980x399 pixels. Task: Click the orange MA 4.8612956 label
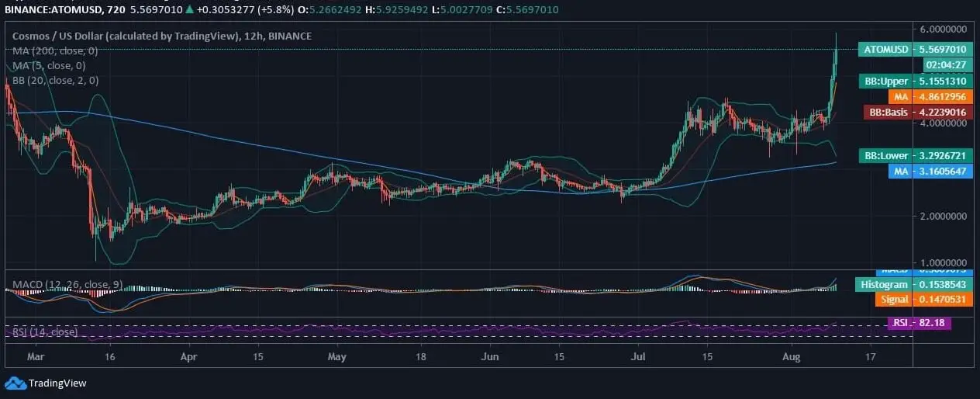[927, 96]
